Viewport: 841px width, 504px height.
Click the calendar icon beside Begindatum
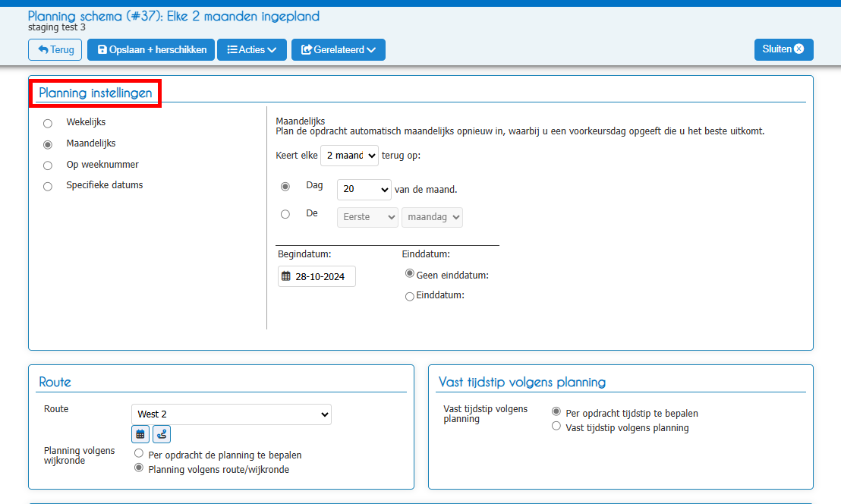286,276
